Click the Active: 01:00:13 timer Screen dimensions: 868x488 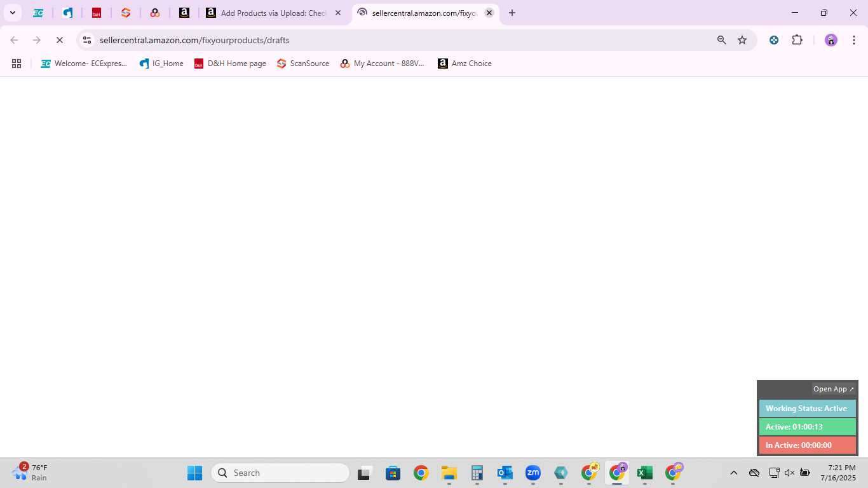click(x=808, y=427)
